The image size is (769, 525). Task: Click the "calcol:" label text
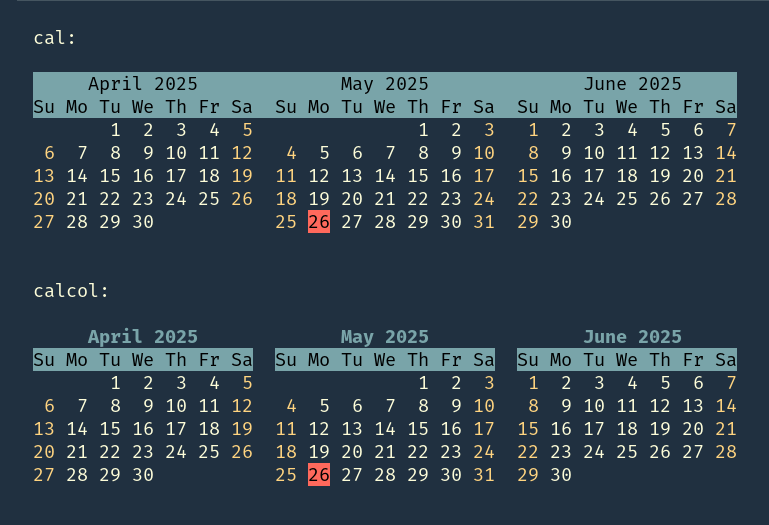[71, 291]
